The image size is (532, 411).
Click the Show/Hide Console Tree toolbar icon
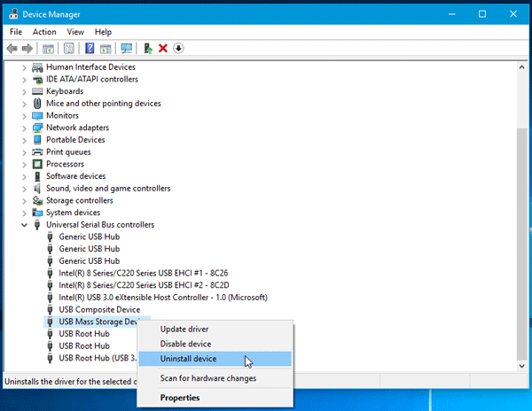[x=47, y=48]
